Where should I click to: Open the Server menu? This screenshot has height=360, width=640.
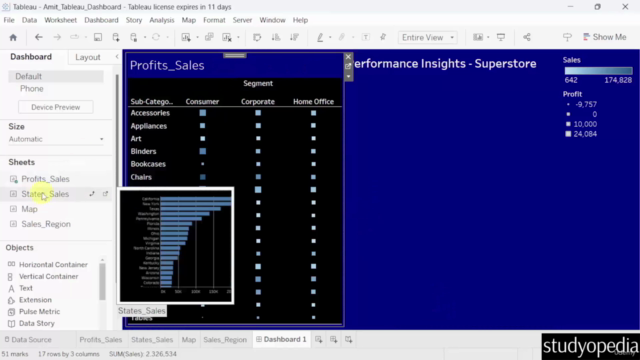click(x=242, y=20)
